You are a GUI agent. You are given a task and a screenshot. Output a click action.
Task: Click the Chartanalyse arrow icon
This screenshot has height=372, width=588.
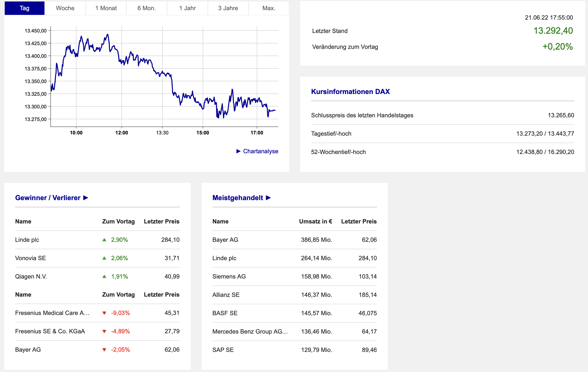coord(239,151)
